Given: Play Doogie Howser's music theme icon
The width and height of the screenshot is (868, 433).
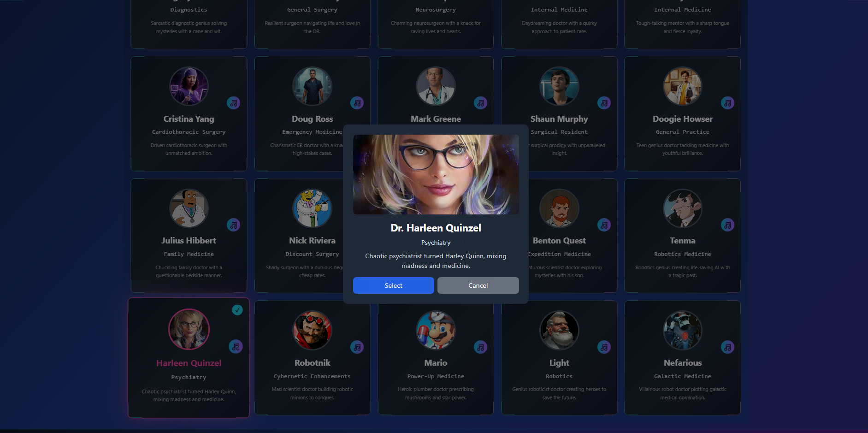Looking at the screenshot, I should [x=728, y=103].
